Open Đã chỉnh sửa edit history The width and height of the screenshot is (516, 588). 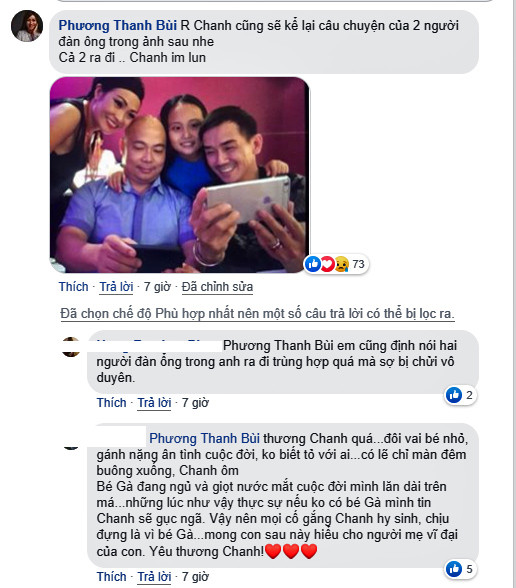point(217,286)
